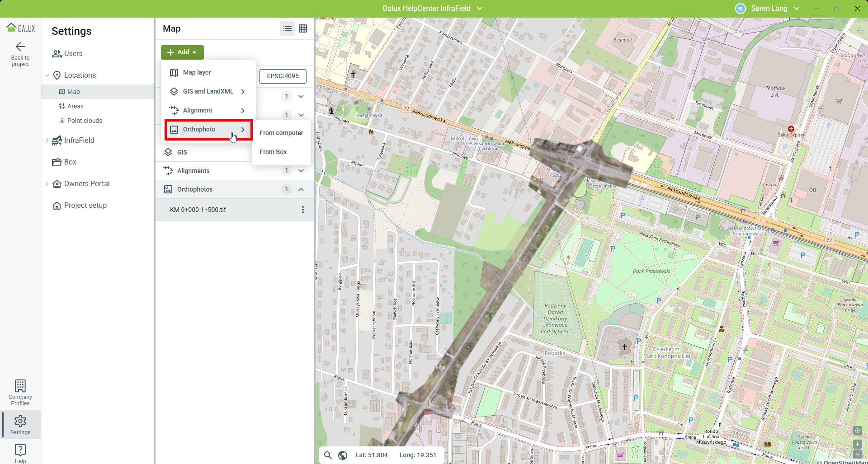Select Orthophoto in the Add menu
868x464 pixels.
click(208, 130)
